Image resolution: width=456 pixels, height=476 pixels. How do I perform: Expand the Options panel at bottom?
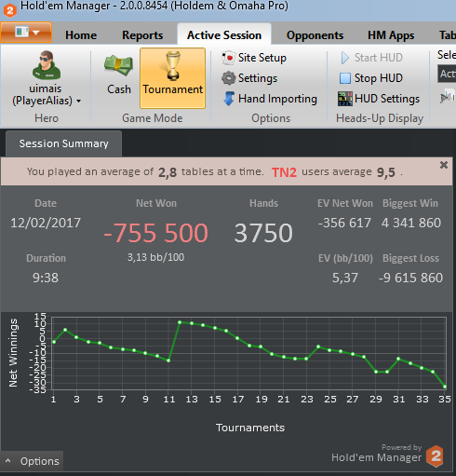coord(32,461)
